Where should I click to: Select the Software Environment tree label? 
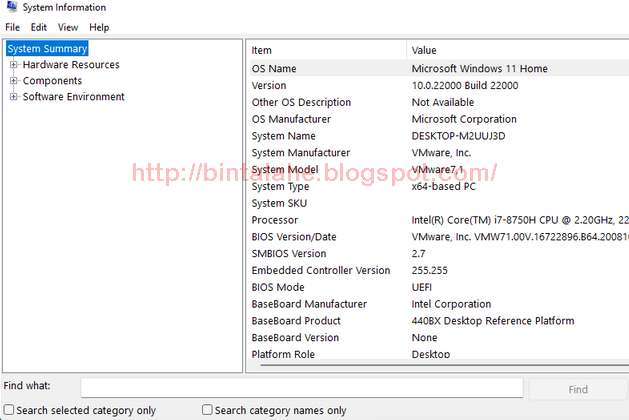pyautogui.click(x=73, y=97)
